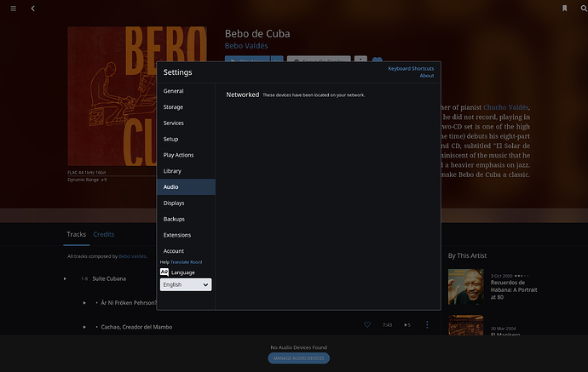This screenshot has width=588, height=372.
Task: Expand the Suite Cubana track group
Action: point(65,278)
